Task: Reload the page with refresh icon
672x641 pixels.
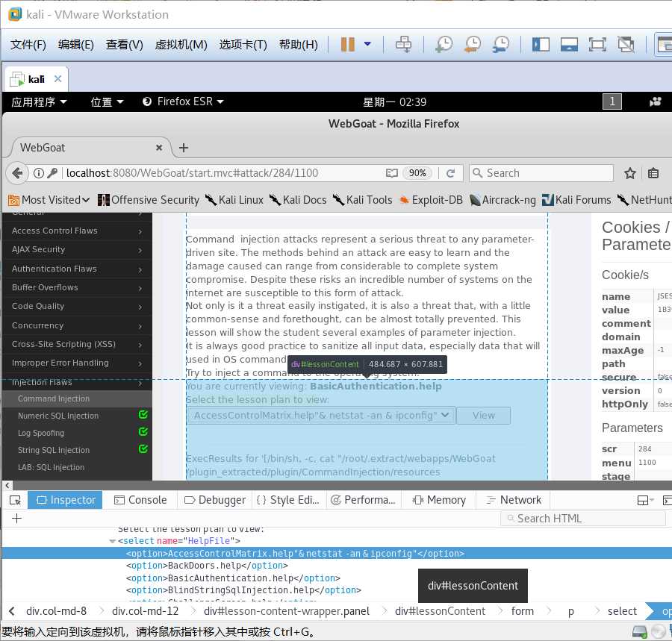Action: tap(450, 173)
